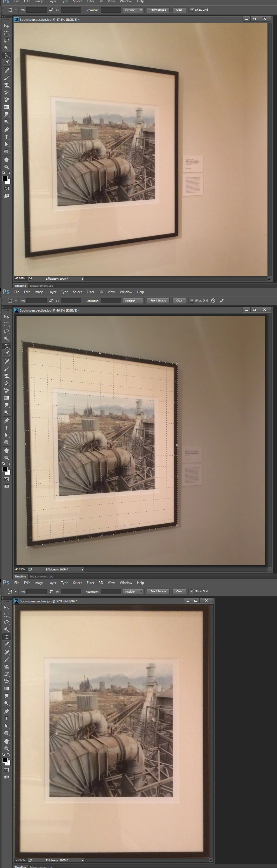Switch to Measurement Log tab below 47.1% window
Image resolution: width=277 pixels, height=868 pixels.
click(x=41, y=286)
